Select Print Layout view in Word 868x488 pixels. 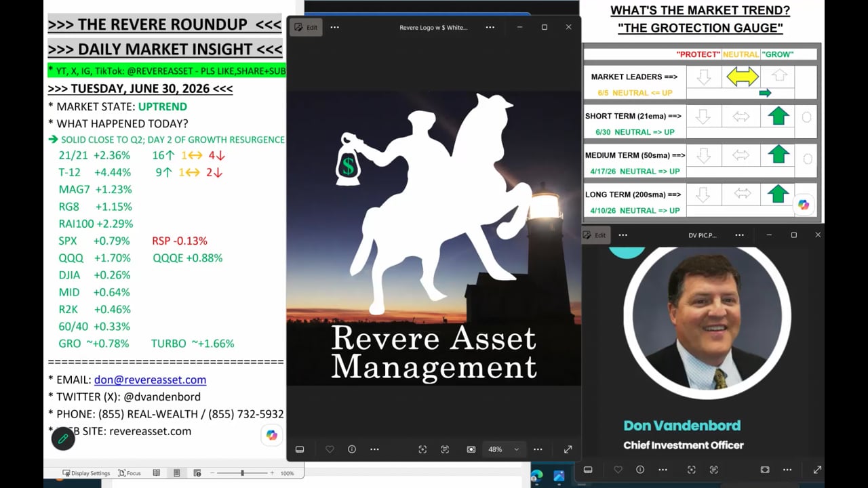pos(177,473)
